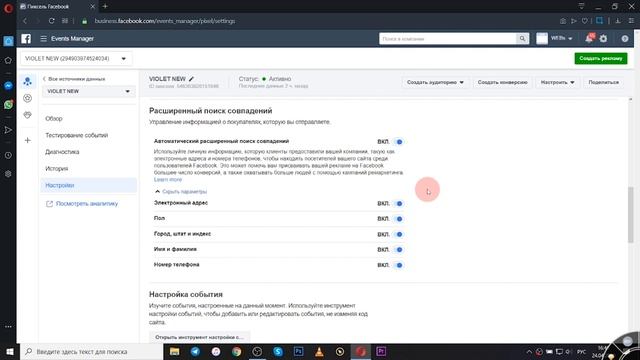Open VLC player from taskbar

(319, 351)
